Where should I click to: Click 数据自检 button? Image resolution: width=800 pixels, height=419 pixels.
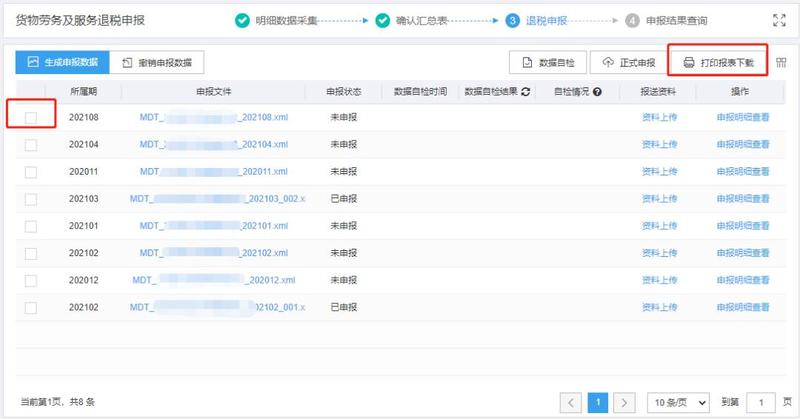click(548, 63)
